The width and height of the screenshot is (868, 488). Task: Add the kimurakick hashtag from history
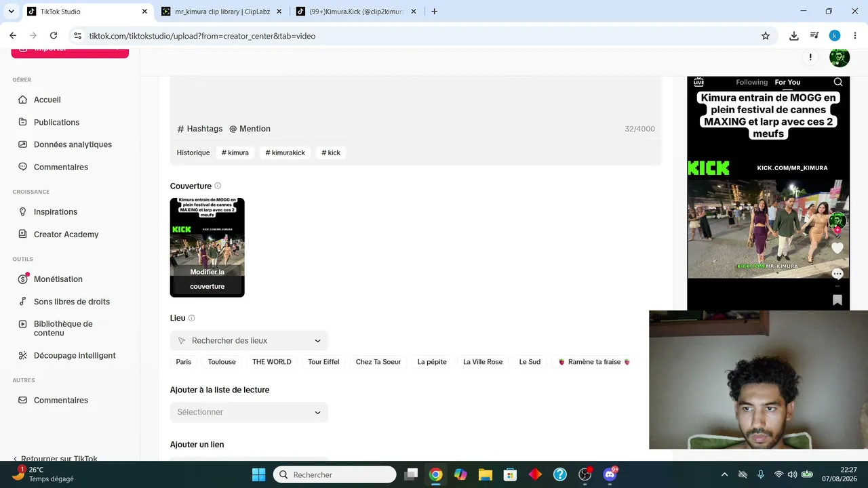tap(285, 152)
